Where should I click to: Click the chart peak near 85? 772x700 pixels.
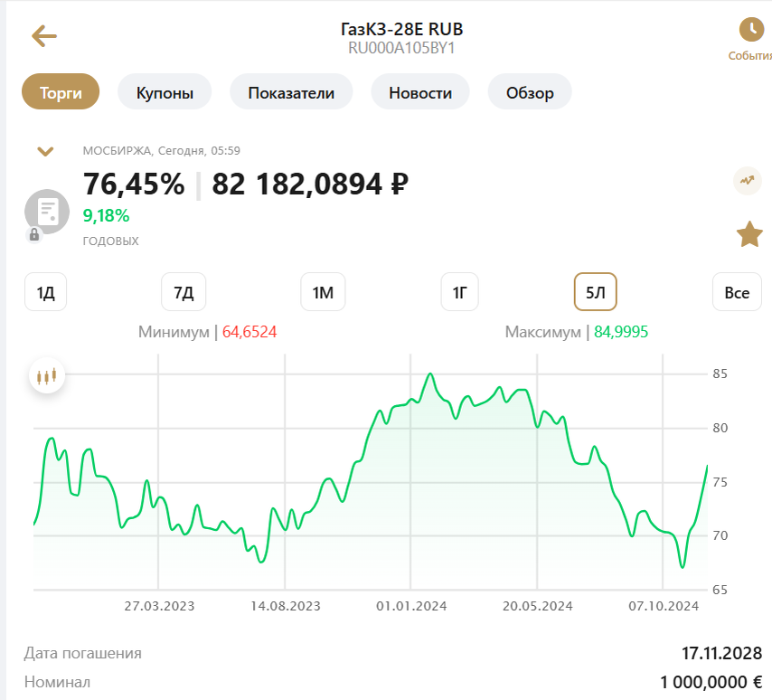pos(431,374)
